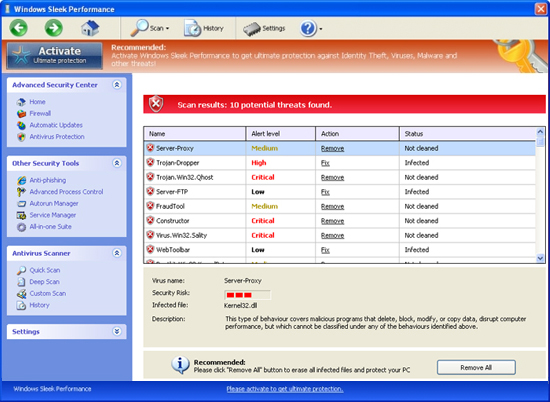Open the Autorun Manager link
550x402 pixels.
point(54,203)
